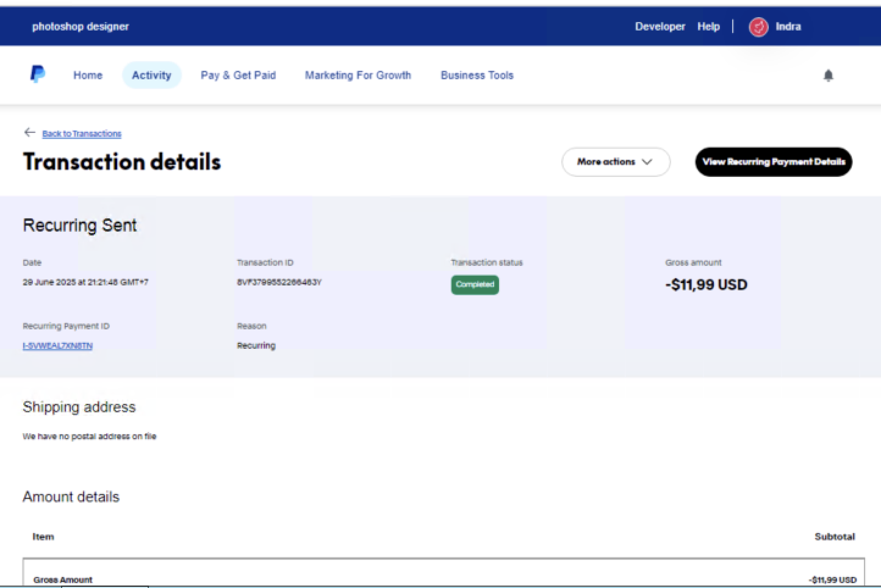Open the Business Tools menu
Viewport: 881px width, 588px height.
click(477, 75)
